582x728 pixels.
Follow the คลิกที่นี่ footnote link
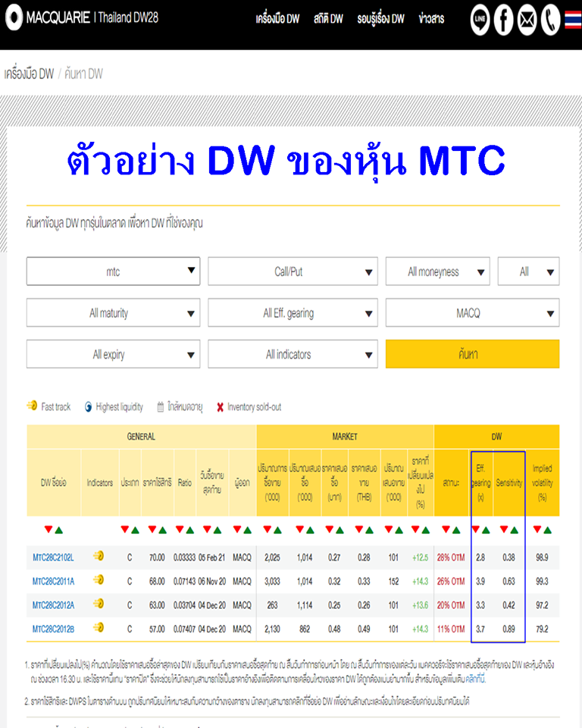click(x=475, y=679)
